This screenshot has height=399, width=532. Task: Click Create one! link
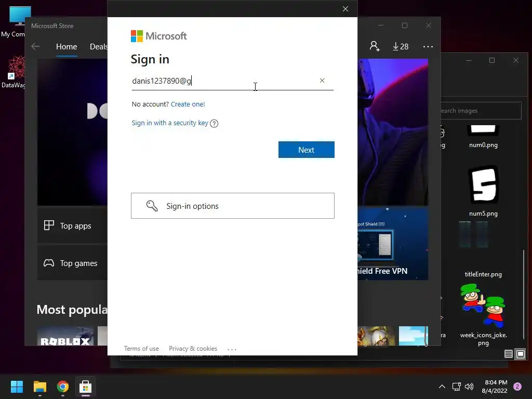[188, 104]
